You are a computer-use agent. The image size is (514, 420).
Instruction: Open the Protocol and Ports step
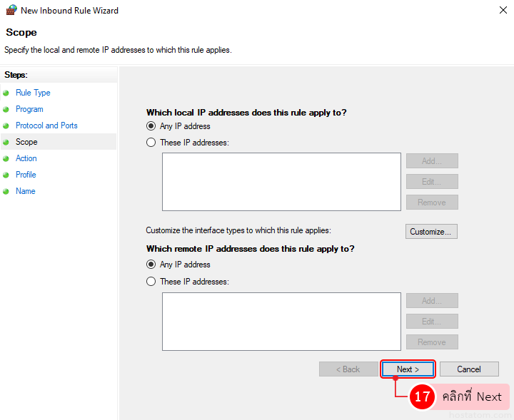click(46, 126)
